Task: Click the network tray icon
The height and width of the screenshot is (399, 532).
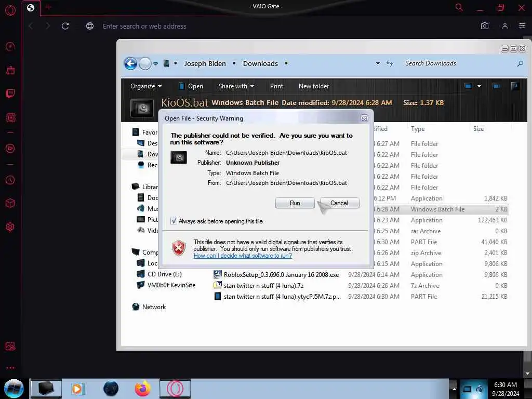Action: point(467,389)
